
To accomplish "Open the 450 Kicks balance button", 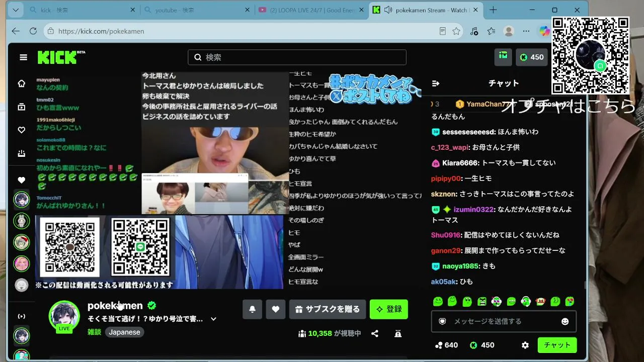I will (532, 57).
